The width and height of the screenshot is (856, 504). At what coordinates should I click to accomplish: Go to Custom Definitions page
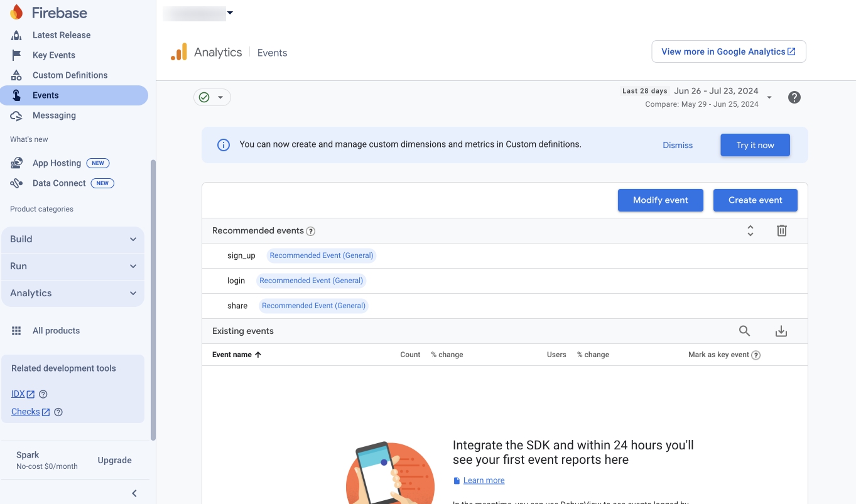(70, 75)
